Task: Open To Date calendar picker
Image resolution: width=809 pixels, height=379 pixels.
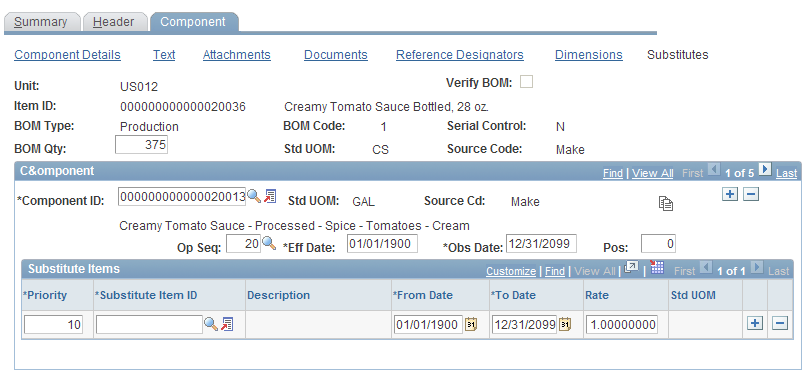Action: point(565,324)
